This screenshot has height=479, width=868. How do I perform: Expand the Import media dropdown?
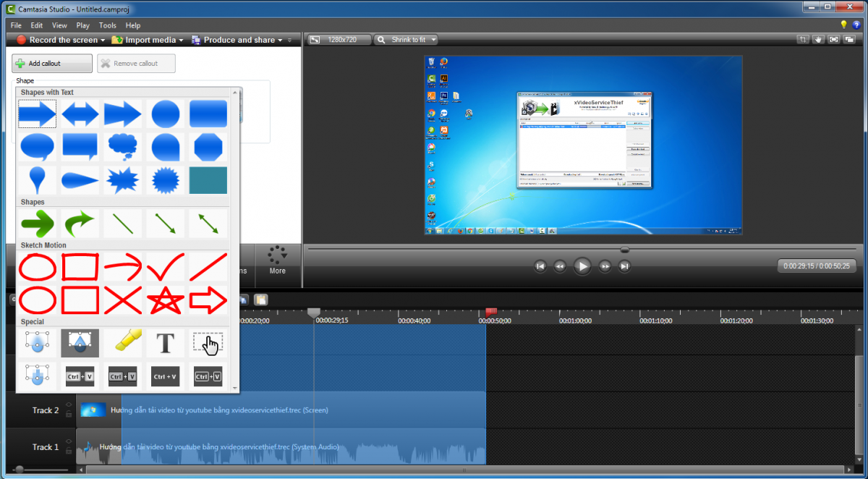[181, 40]
